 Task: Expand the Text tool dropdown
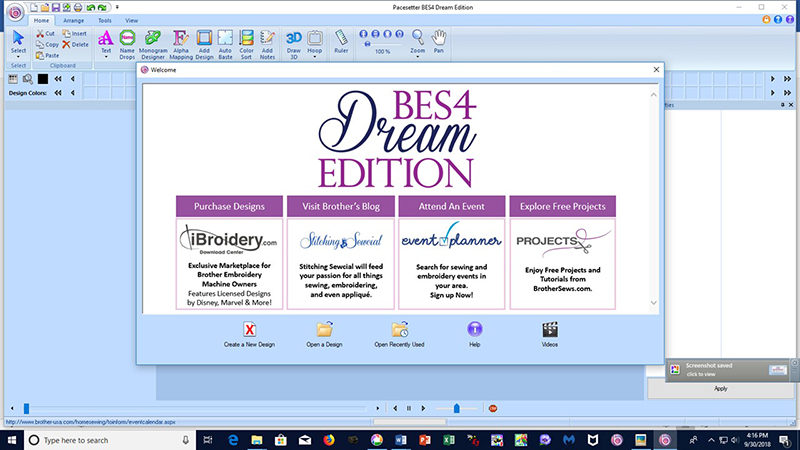[x=106, y=56]
